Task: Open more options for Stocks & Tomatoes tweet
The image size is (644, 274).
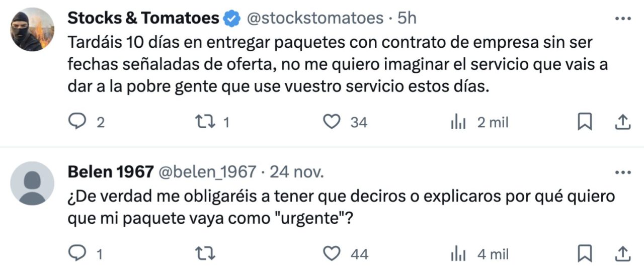Action: 623,19
